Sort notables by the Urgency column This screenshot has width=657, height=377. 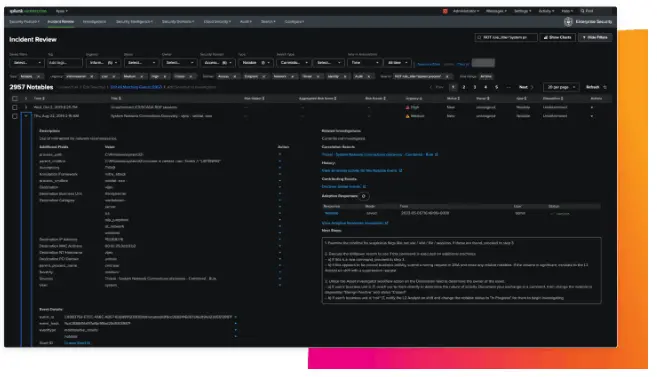point(414,98)
